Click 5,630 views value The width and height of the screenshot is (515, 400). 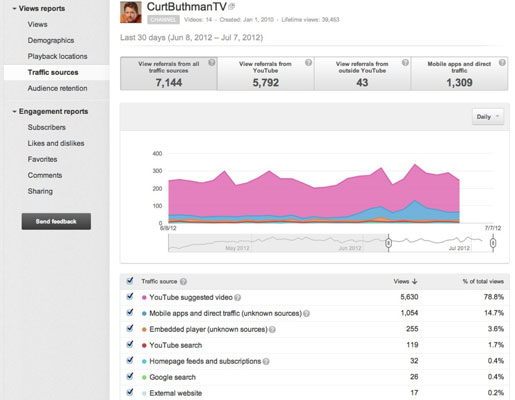pos(409,297)
